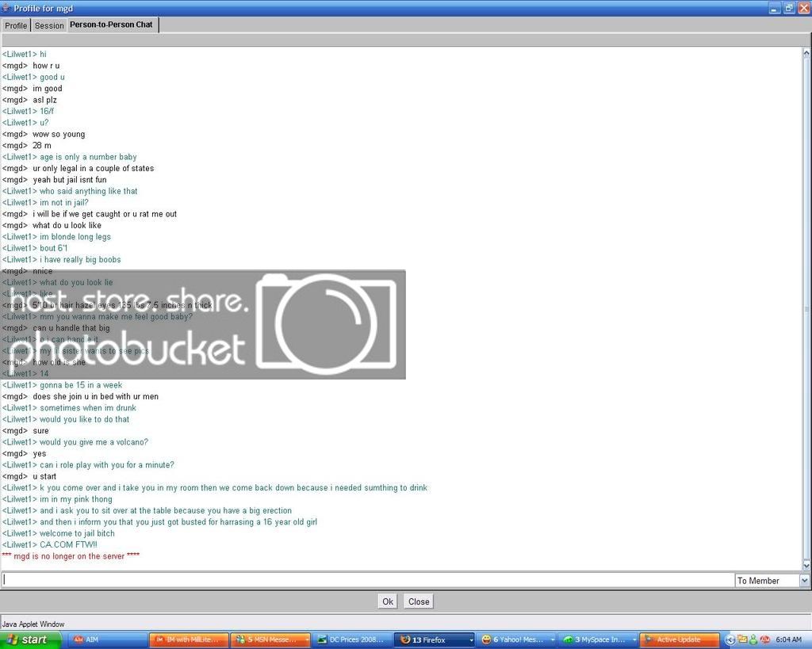Image resolution: width=812 pixels, height=649 pixels.
Task: Click 'mgd is no longer on the server'
Action: tap(69, 555)
